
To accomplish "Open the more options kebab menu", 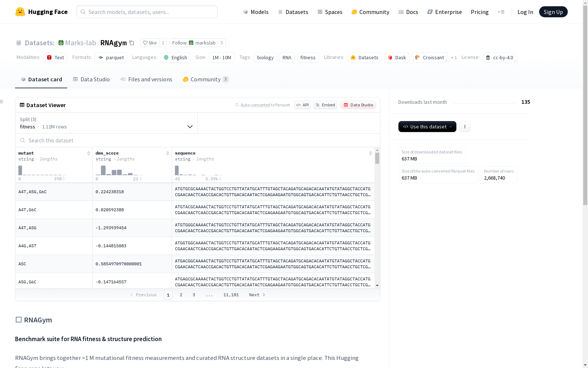I will point(465,127).
